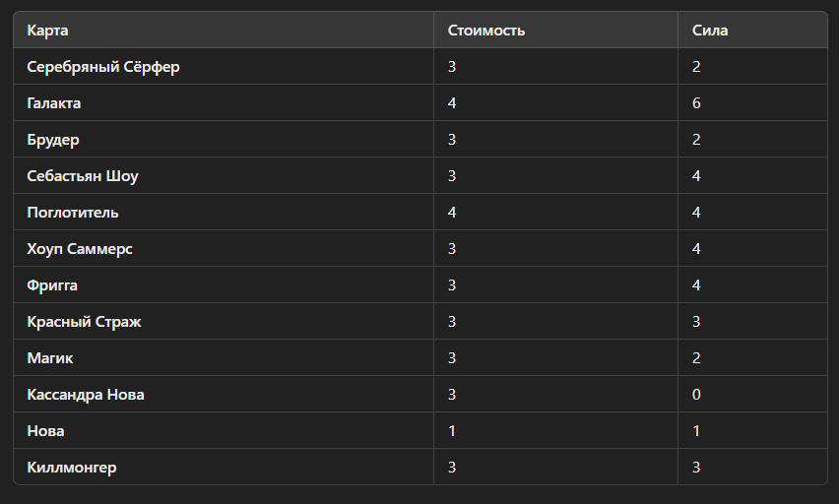Select the Себастьян Шоу card name
The height and width of the screenshot is (504, 839).
(x=83, y=176)
